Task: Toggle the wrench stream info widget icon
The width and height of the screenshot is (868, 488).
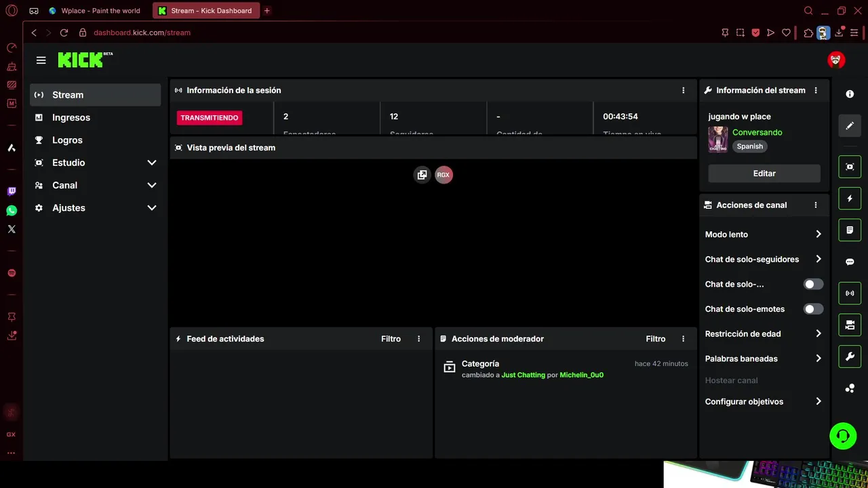Action: [850, 357]
